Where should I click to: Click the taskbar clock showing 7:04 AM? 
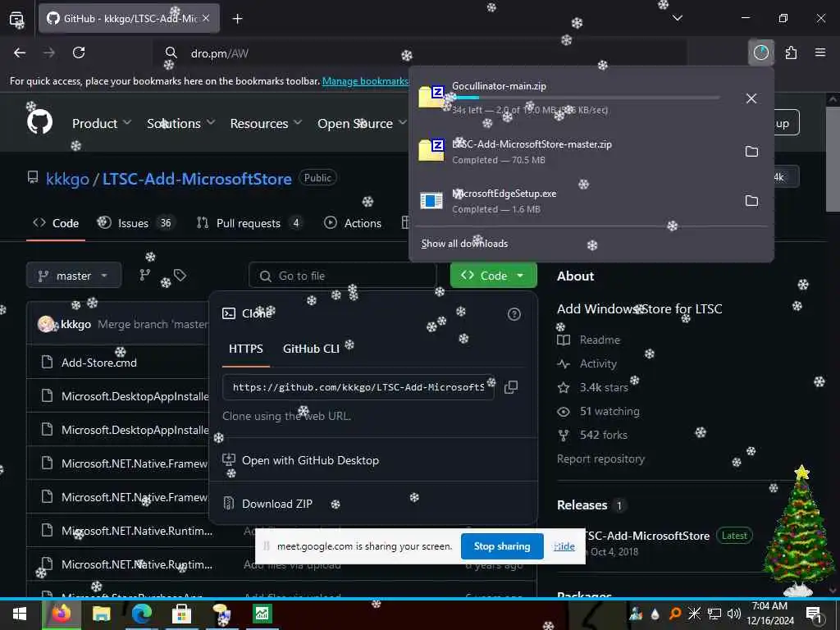pyautogui.click(x=769, y=614)
